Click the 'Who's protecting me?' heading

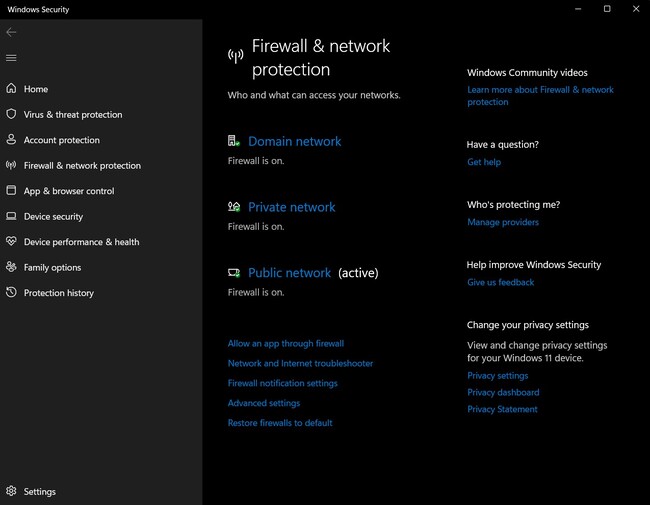513,204
